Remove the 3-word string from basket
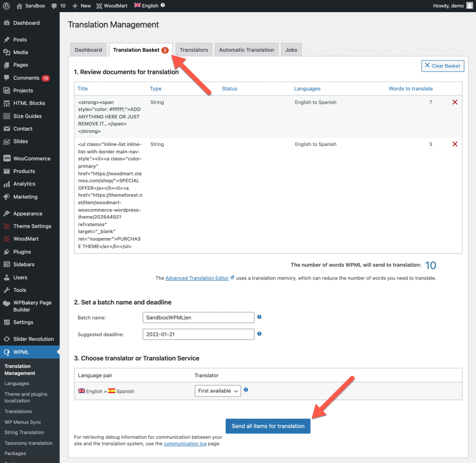The height and width of the screenshot is (463, 476). [455, 144]
